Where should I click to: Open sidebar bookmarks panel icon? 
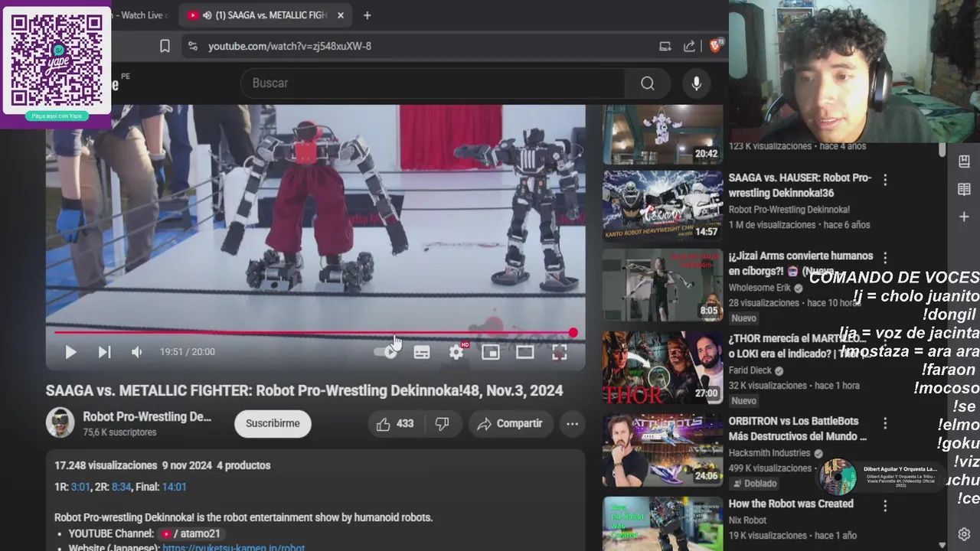click(964, 161)
